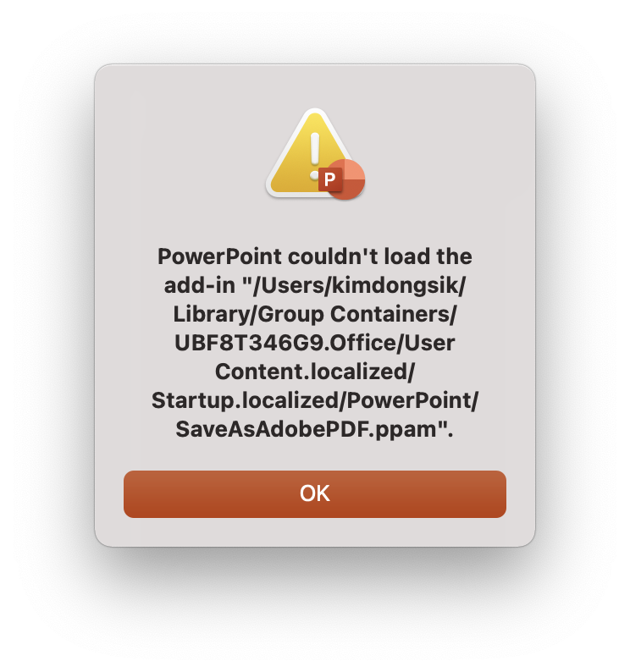The image size is (630, 672).
Task: Click the word "User" after UBF8T346G9.Office/
Action: (x=429, y=343)
